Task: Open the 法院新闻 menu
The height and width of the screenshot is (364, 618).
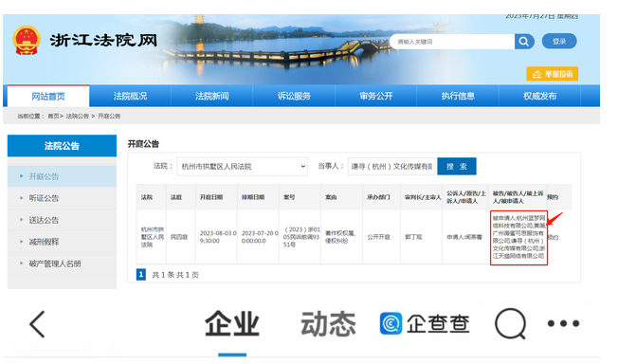Action: click(x=212, y=96)
